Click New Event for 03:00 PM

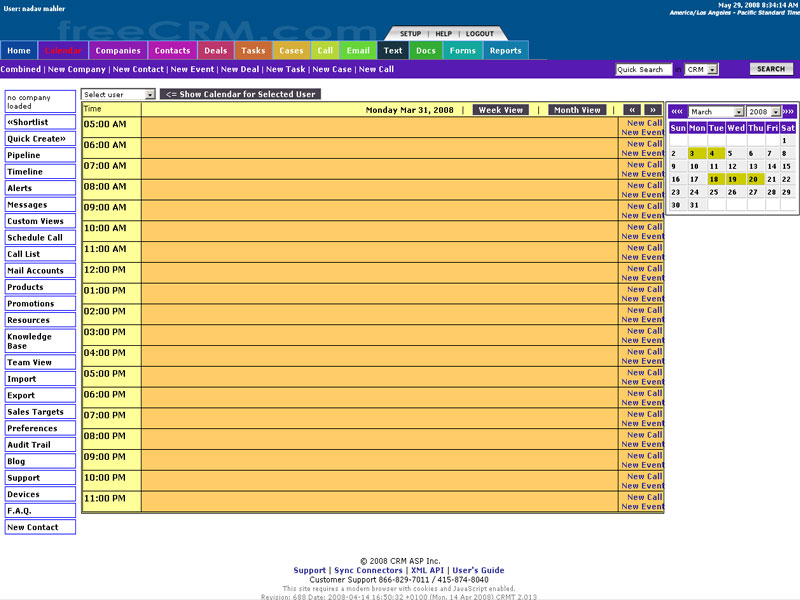point(643,340)
